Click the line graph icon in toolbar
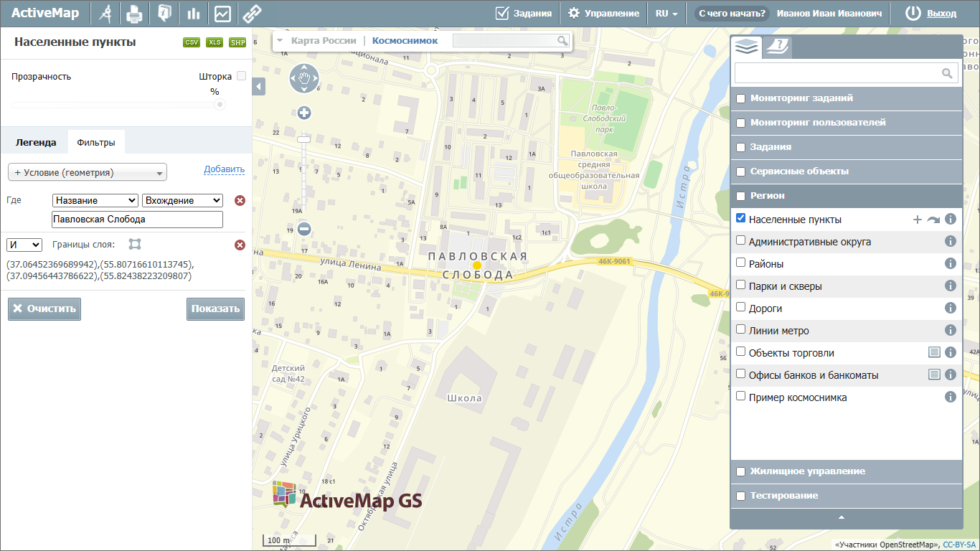Screen dimensions: 980x551 [x=222, y=14]
